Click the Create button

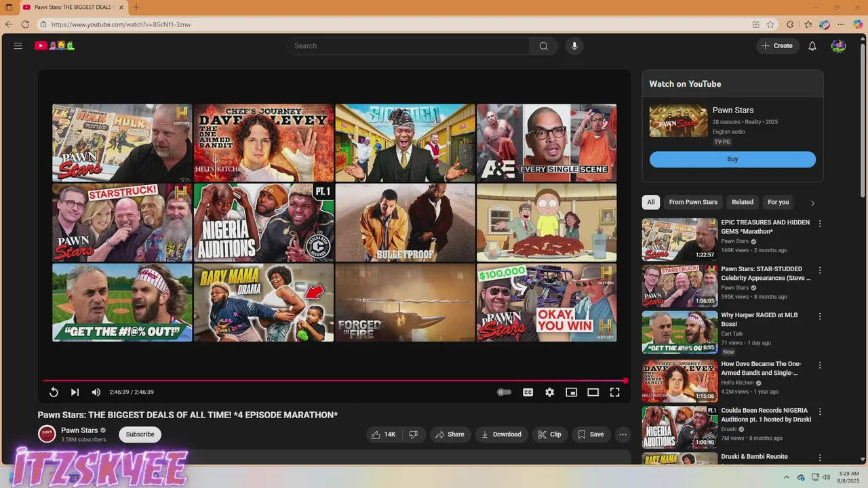coord(777,46)
